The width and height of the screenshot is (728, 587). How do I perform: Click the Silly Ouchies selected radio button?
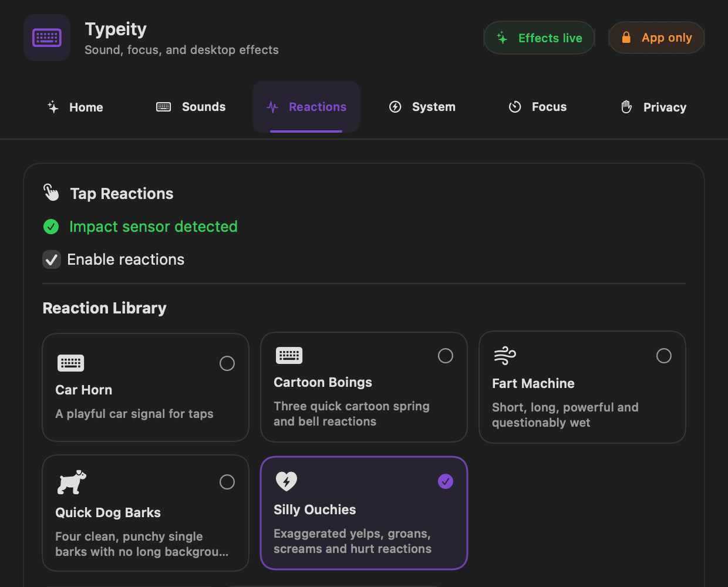tap(446, 481)
